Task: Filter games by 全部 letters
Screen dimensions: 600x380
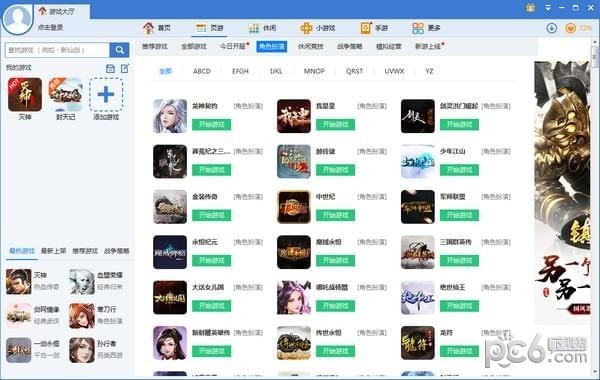Action: point(165,71)
